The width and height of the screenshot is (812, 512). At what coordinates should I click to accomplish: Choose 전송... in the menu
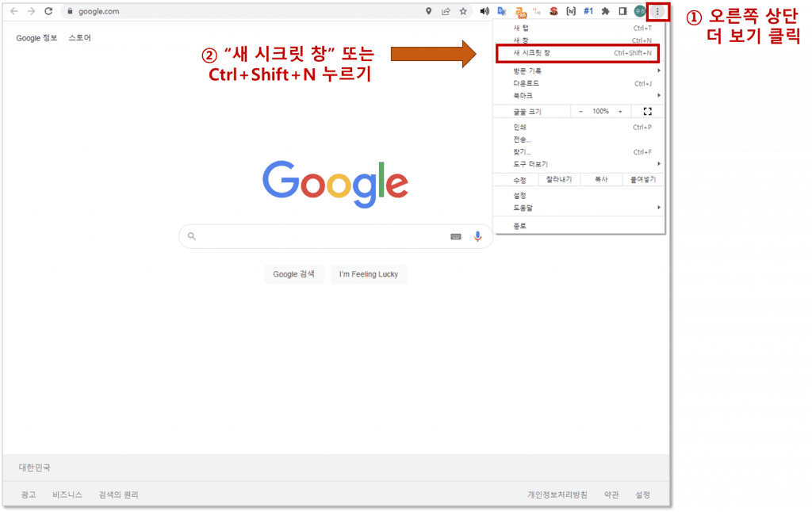tap(579, 139)
